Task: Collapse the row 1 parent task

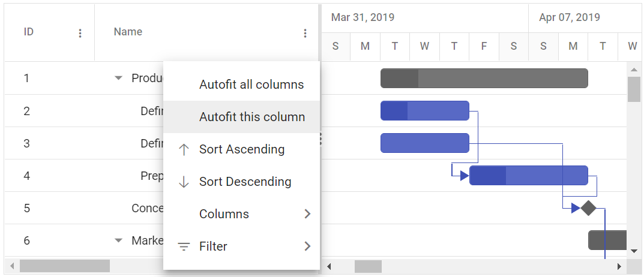Action: [x=118, y=78]
